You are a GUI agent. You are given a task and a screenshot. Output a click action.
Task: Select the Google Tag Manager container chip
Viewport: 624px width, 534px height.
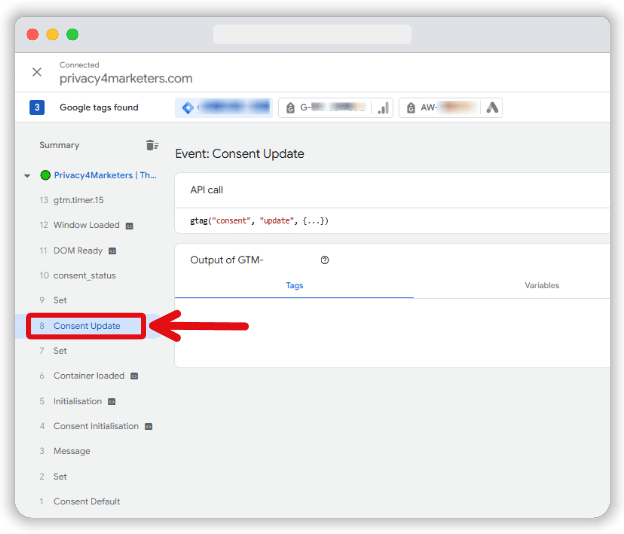224,107
